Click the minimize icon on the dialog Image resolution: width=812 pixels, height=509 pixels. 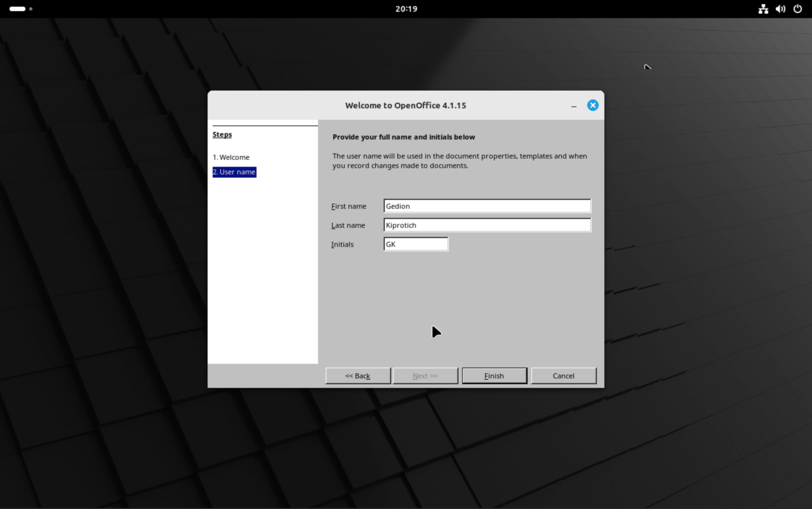574,106
